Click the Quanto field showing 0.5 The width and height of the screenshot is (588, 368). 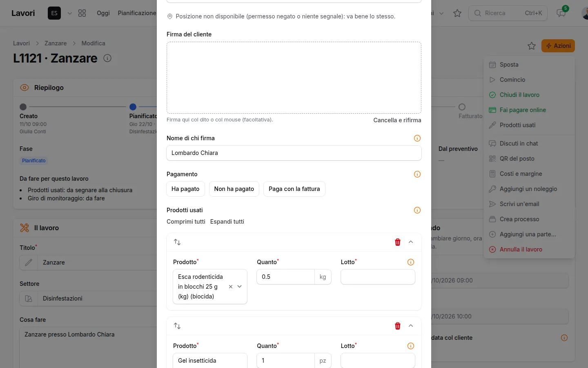pos(285,277)
